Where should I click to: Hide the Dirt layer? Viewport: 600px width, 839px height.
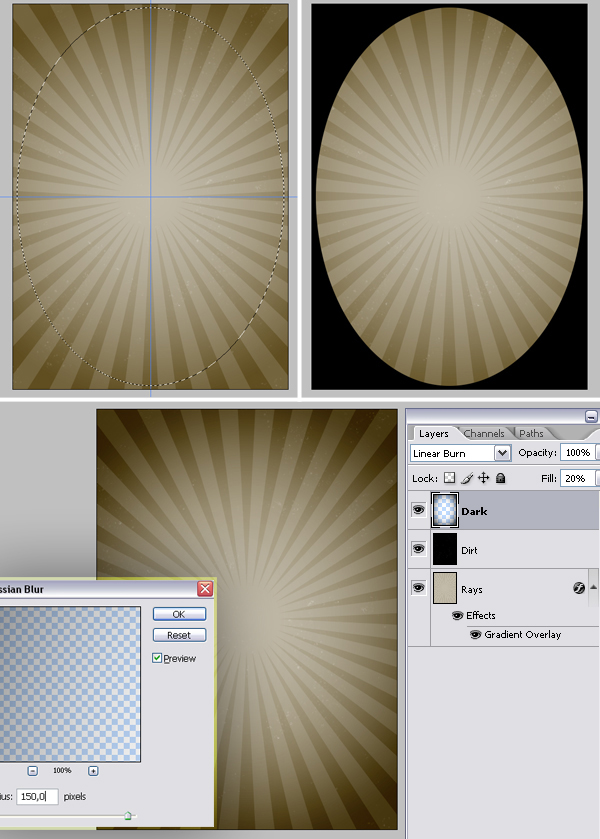pos(419,549)
